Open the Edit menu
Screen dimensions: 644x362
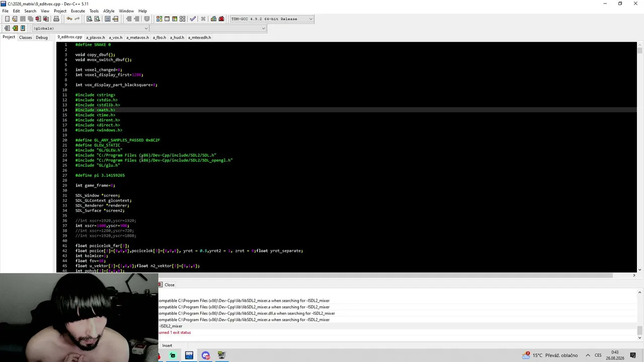17,11
